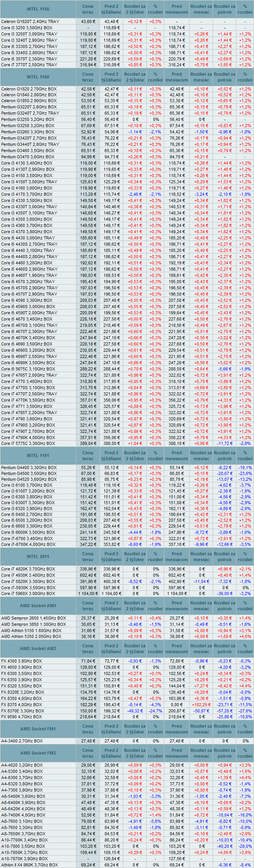Select Pred mesiacom header in INTEL 2011 section
The height and width of the screenshot is (868, 254).
point(177,556)
